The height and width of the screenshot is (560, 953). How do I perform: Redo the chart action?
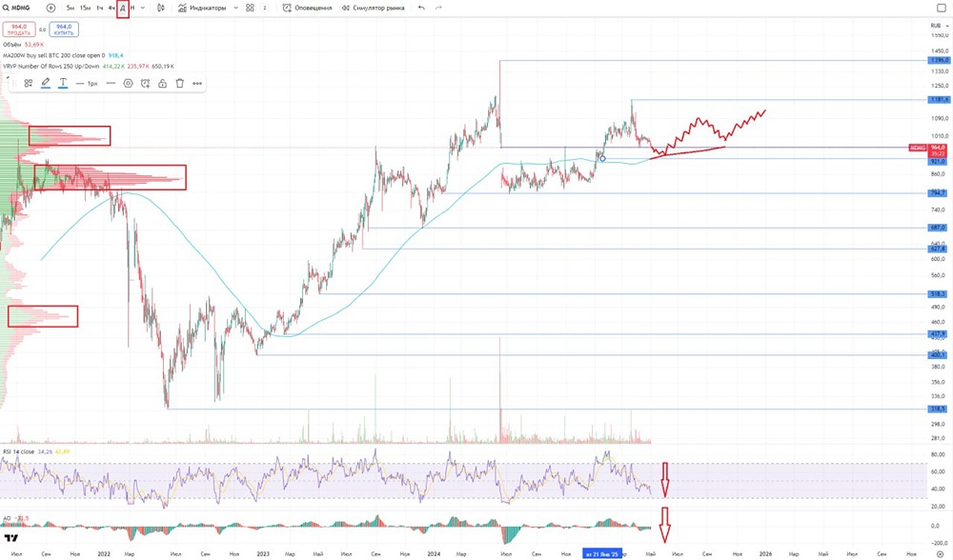[438, 8]
